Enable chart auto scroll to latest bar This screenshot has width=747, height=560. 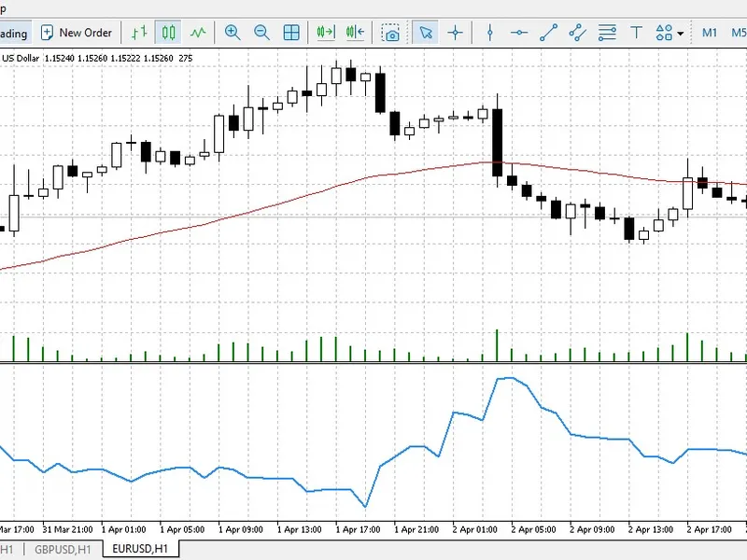click(326, 33)
